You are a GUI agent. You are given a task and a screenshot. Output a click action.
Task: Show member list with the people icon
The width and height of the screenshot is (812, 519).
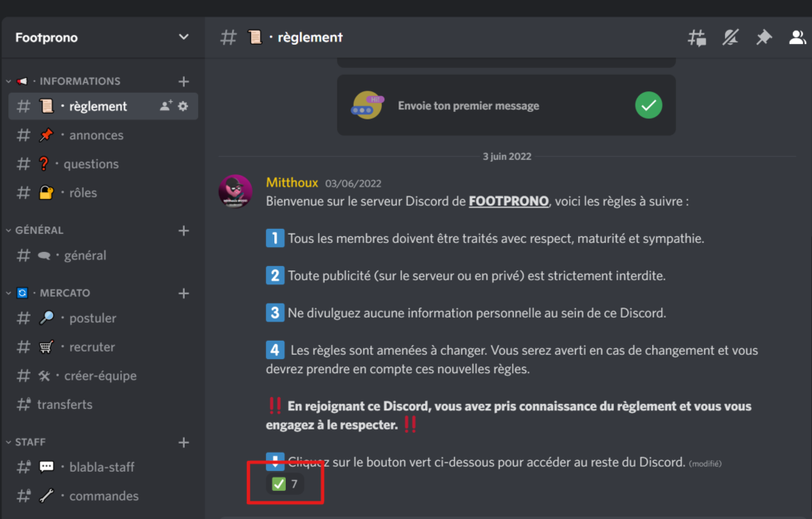pyautogui.click(x=797, y=37)
